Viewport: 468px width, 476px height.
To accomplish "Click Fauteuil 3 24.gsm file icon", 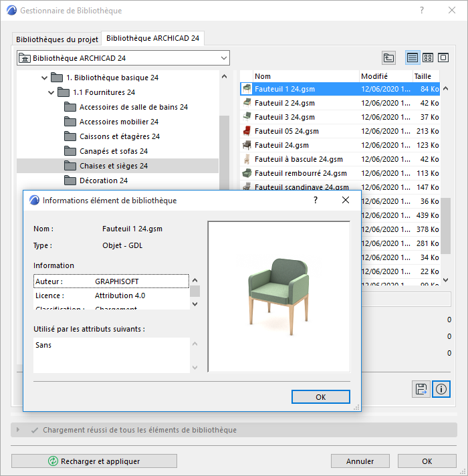I will (x=247, y=117).
